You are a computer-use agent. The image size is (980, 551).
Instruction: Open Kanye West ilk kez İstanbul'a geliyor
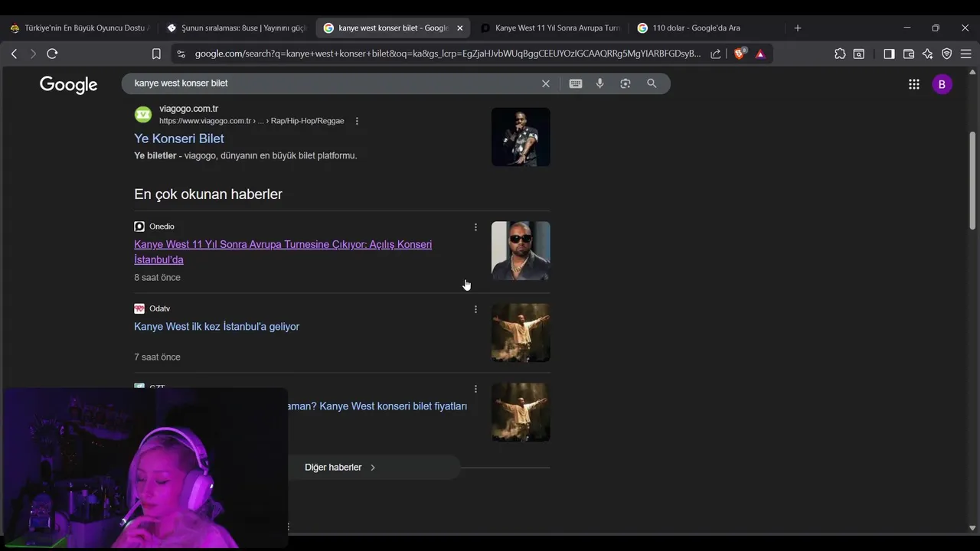[x=217, y=327]
